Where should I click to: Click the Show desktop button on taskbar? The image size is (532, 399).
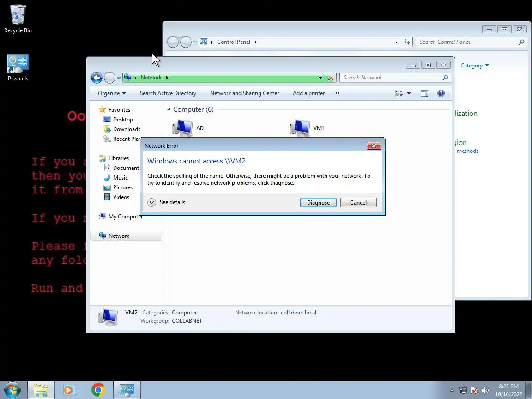[x=529, y=390]
